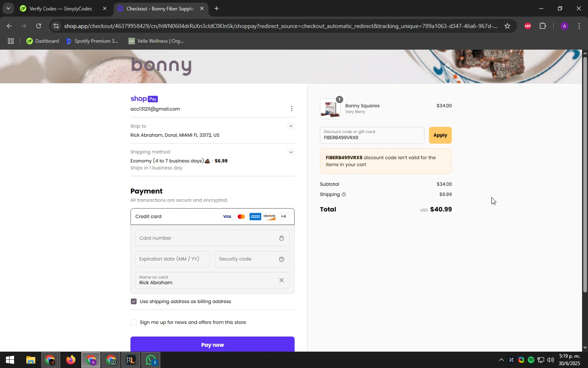The width and height of the screenshot is (588, 368).
Task: Open the taskbar clock and date
Action: click(x=569, y=360)
